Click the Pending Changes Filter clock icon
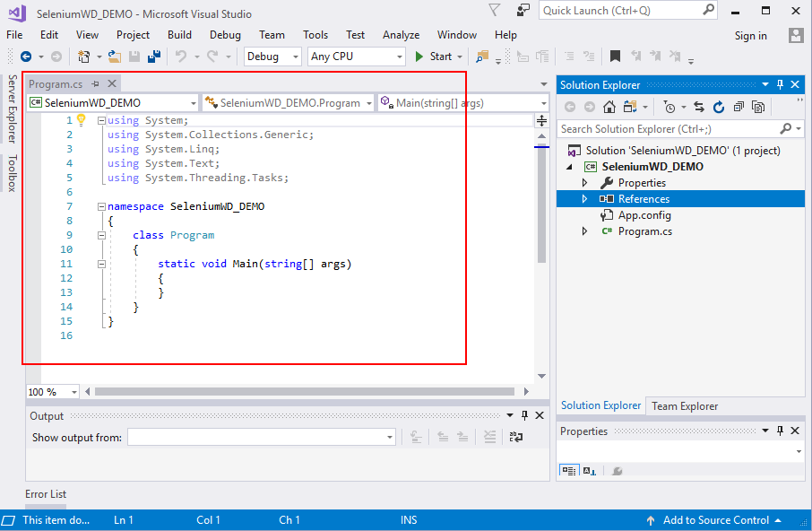This screenshot has width=812, height=531. point(669,107)
